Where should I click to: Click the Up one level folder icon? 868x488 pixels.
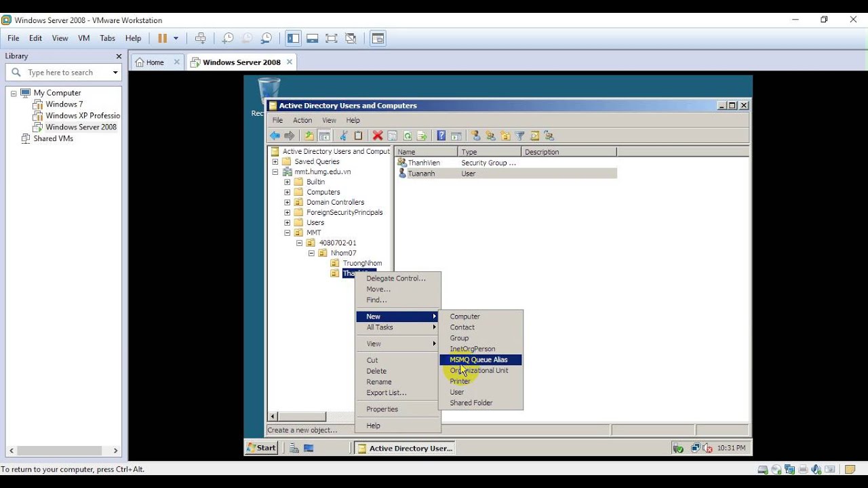309,136
